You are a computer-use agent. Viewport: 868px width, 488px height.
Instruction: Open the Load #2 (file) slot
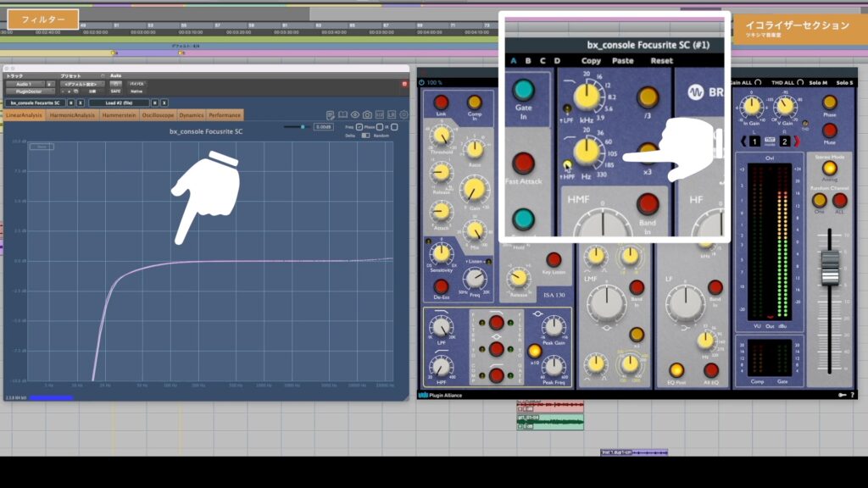(x=119, y=103)
